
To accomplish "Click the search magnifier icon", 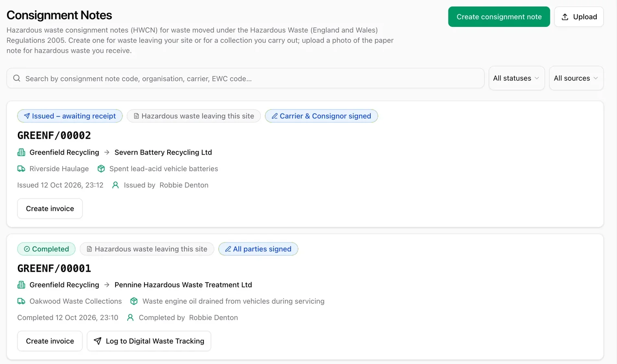I will (17, 78).
